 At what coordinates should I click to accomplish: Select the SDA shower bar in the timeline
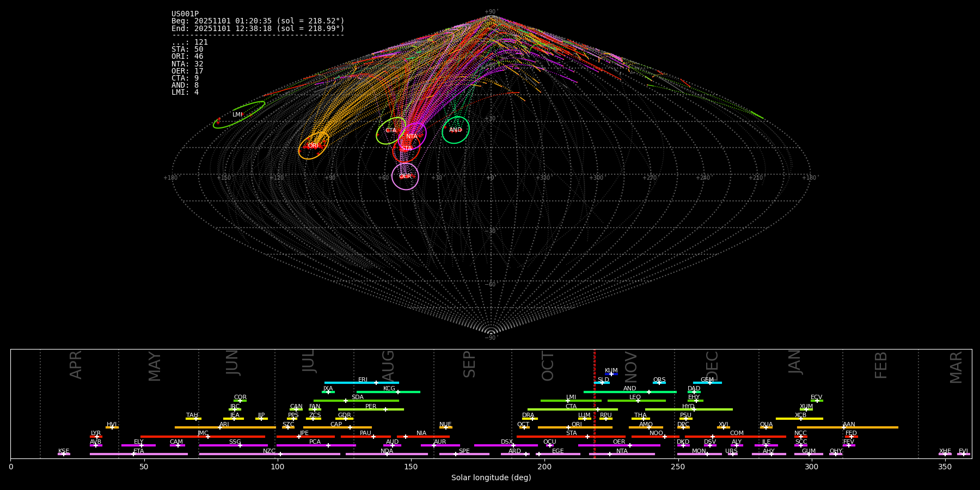coord(356,401)
